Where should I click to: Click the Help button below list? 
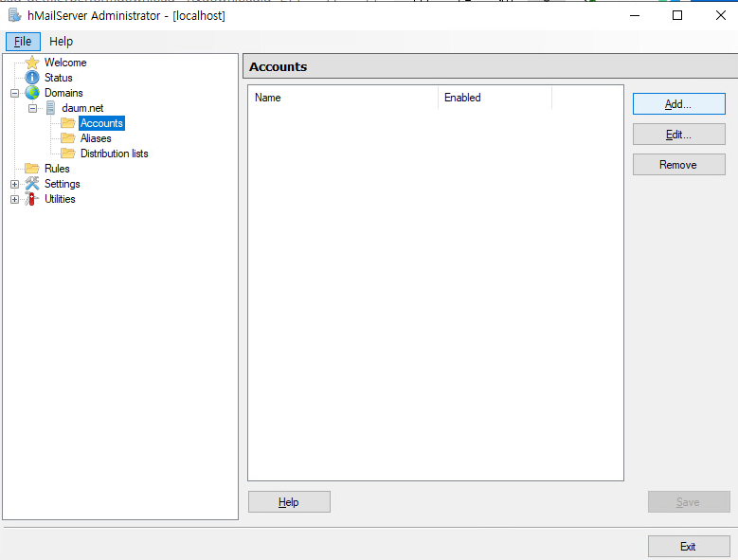pos(289,502)
